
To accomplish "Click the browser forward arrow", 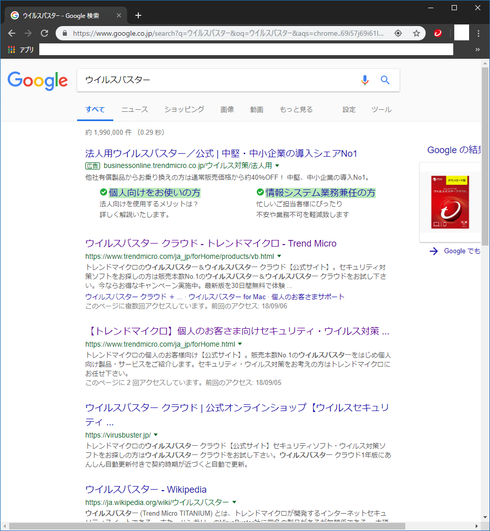I will (x=28, y=33).
